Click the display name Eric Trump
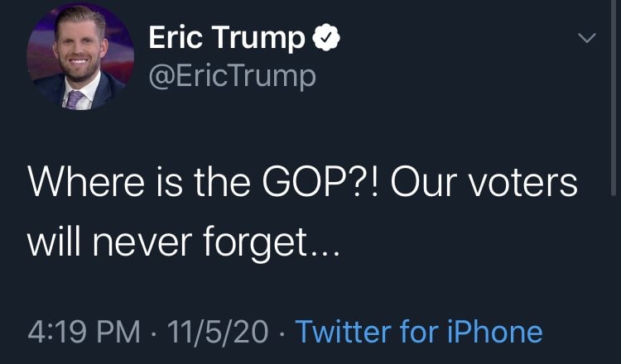Image resolution: width=621 pixels, height=364 pixels. click(x=228, y=39)
